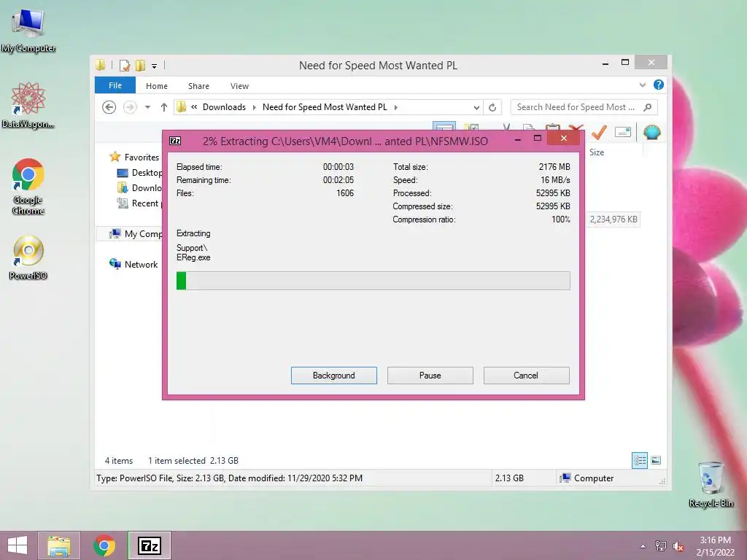Image resolution: width=747 pixels, height=560 pixels.
Task: Open Quick Access Toolbar customize dropdown
Action: pyautogui.click(x=155, y=66)
